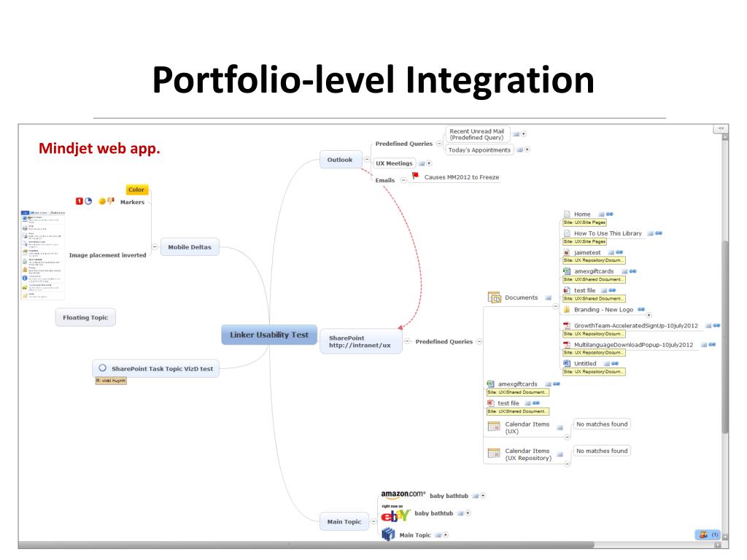Screen dimensions: 747x560
Task: Click the pie progress marker icon
Action: pos(88,201)
